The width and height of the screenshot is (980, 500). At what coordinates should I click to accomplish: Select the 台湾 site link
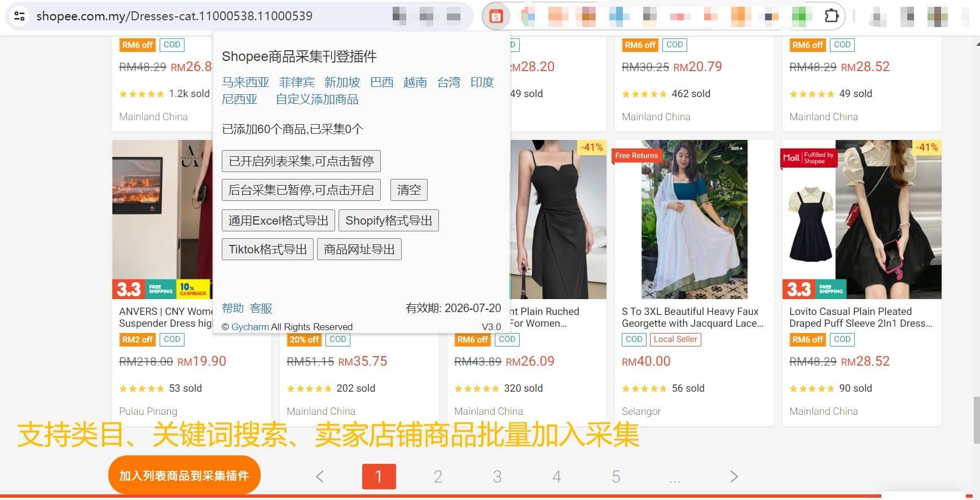(449, 82)
